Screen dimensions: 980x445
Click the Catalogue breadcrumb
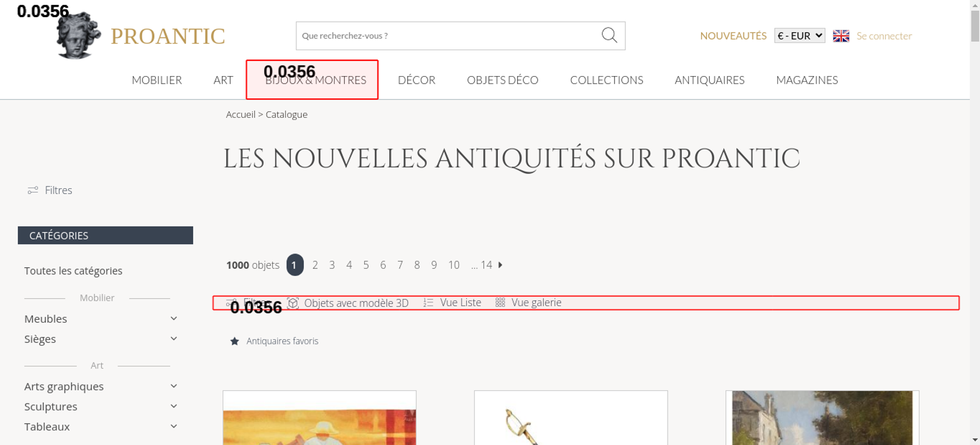[287, 115]
